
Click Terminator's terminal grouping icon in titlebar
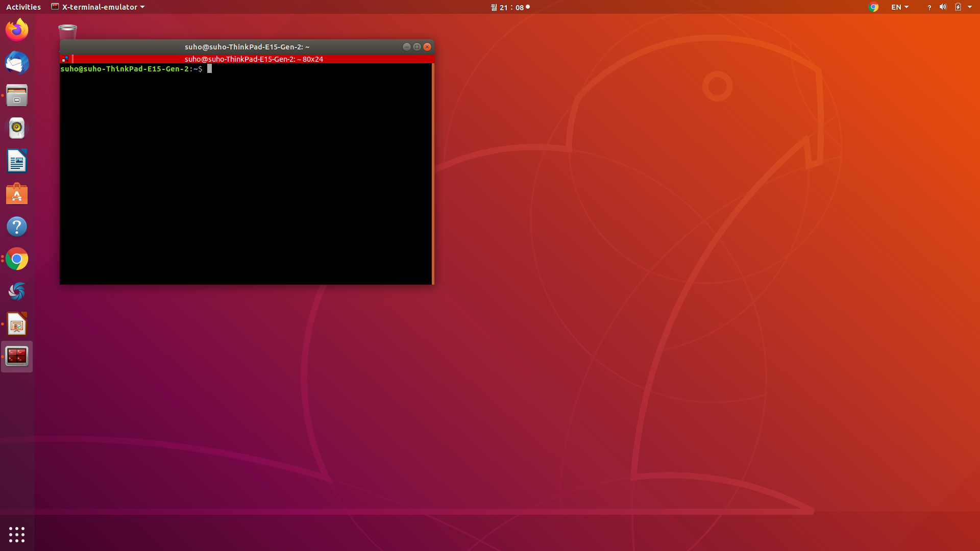[x=65, y=59]
